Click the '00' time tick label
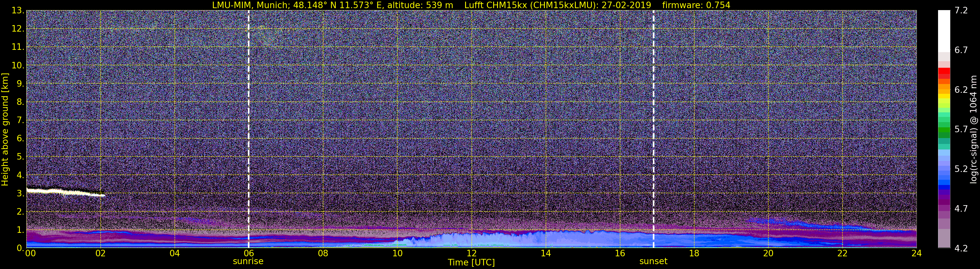The height and width of the screenshot is (269, 980). [30, 253]
